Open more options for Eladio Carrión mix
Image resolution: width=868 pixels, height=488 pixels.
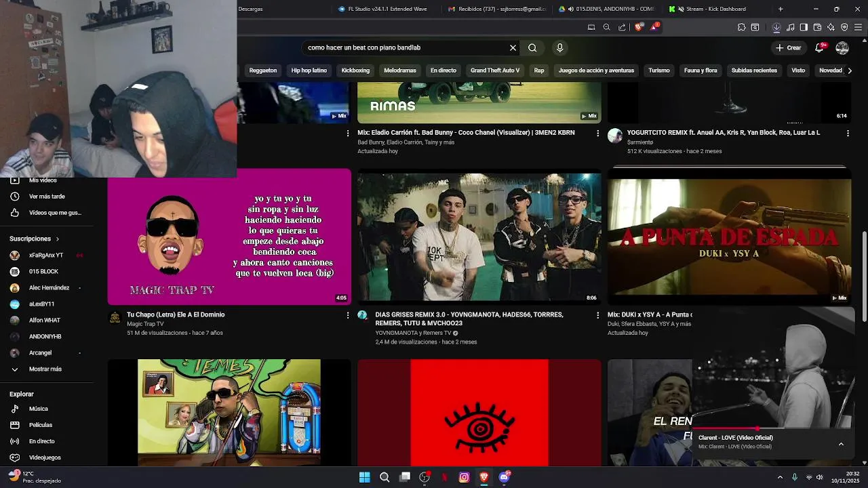pos(597,134)
